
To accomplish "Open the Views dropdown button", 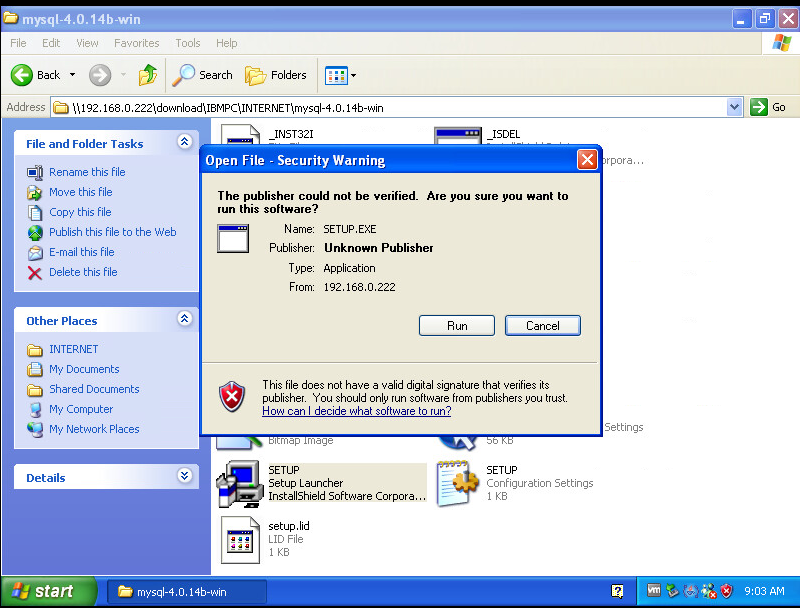I will tap(340, 75).
